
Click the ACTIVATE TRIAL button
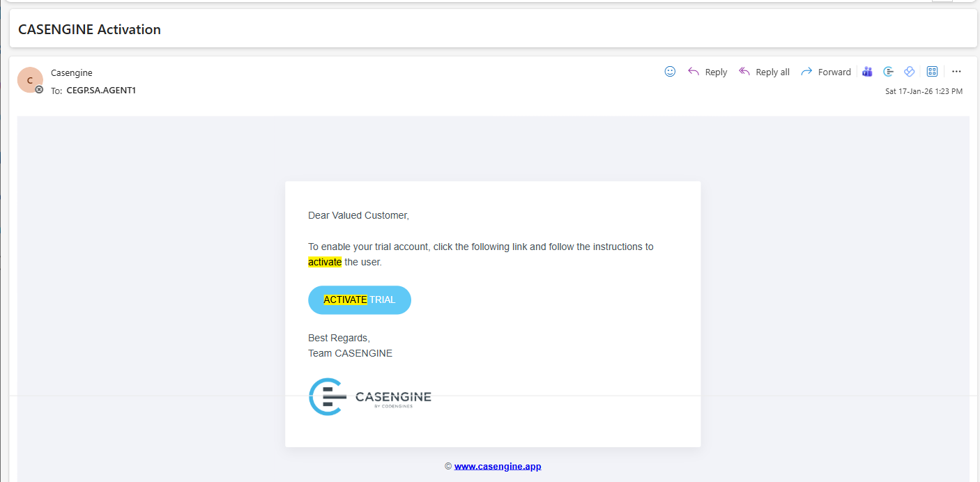pos(360,300)
